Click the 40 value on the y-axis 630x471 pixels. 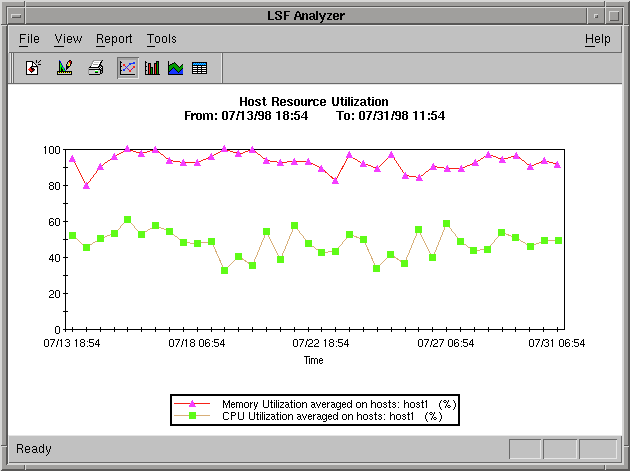pos(54,258)
